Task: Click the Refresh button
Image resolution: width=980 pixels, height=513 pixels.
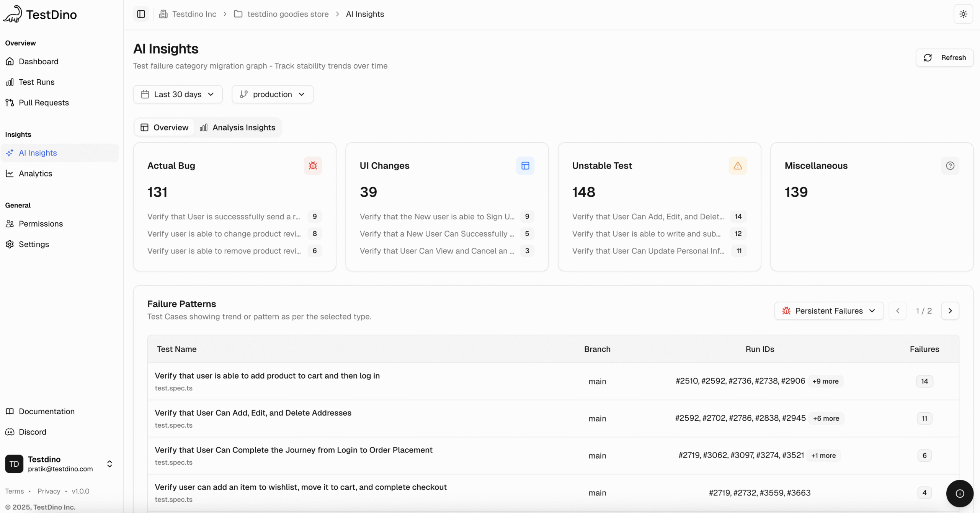Action: pyautogui.click(x=944, y=57)
